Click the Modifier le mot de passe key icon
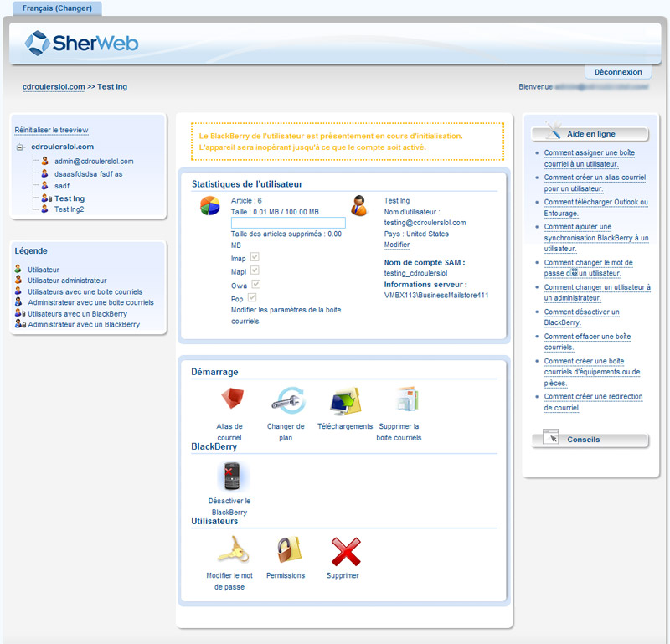The width and height of the screenshot is (670, 644). pos(229,551)
